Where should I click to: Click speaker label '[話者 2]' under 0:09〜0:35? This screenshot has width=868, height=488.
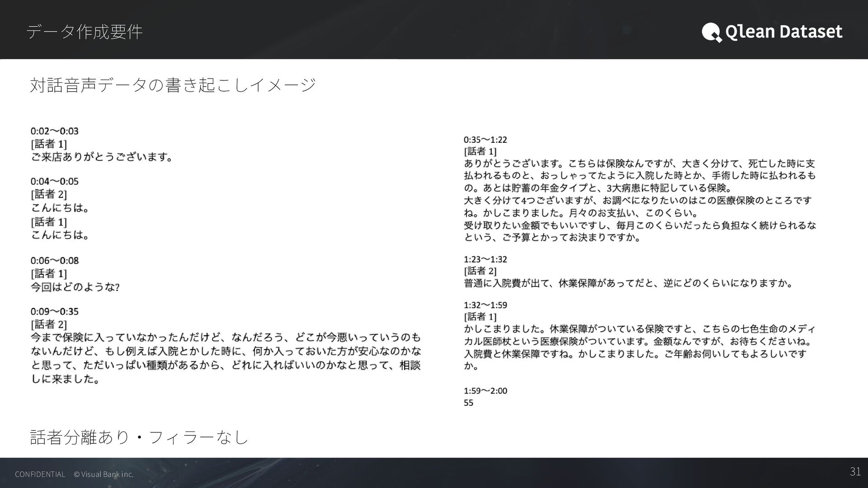point(49,324)
